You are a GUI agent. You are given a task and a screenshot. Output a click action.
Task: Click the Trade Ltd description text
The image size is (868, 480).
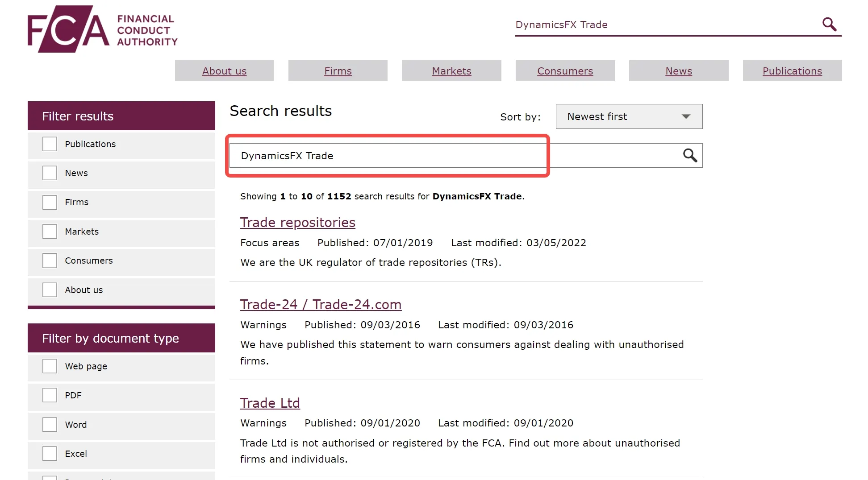(460, 451)
